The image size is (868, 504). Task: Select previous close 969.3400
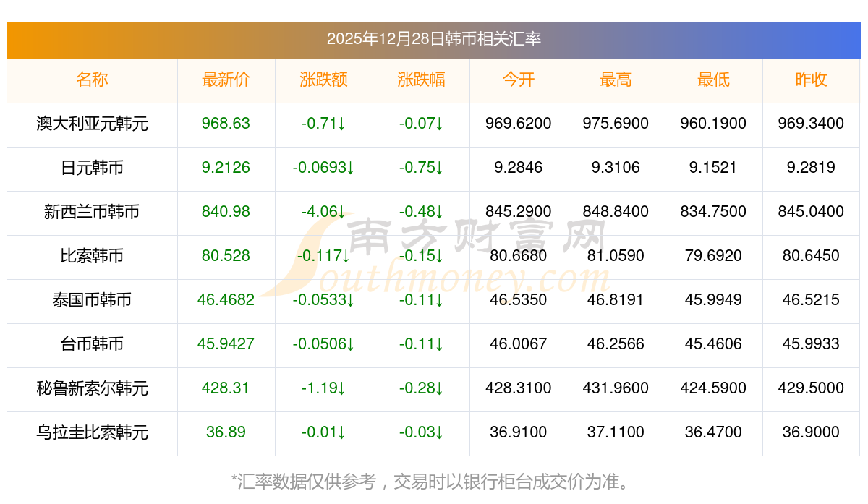811,124
